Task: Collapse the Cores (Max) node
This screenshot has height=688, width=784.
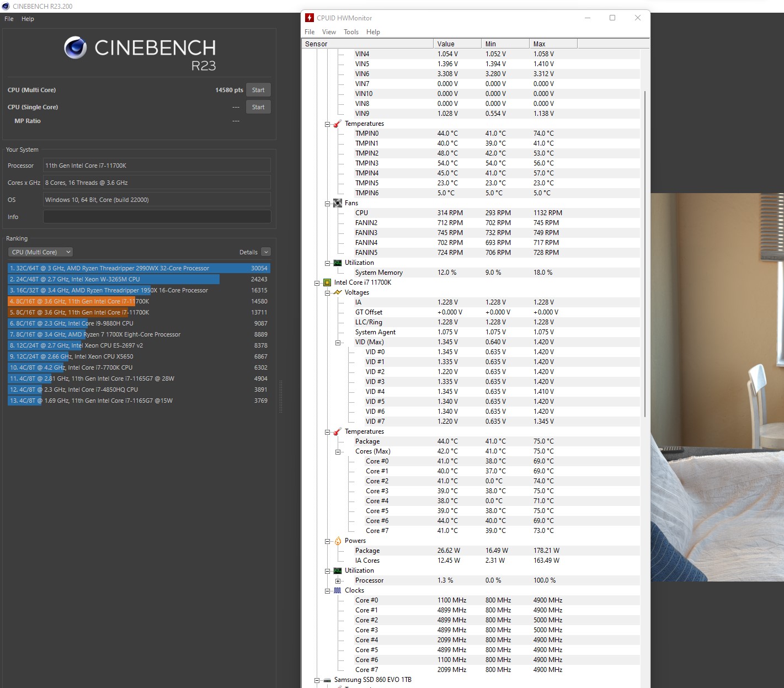Action: 338,452
